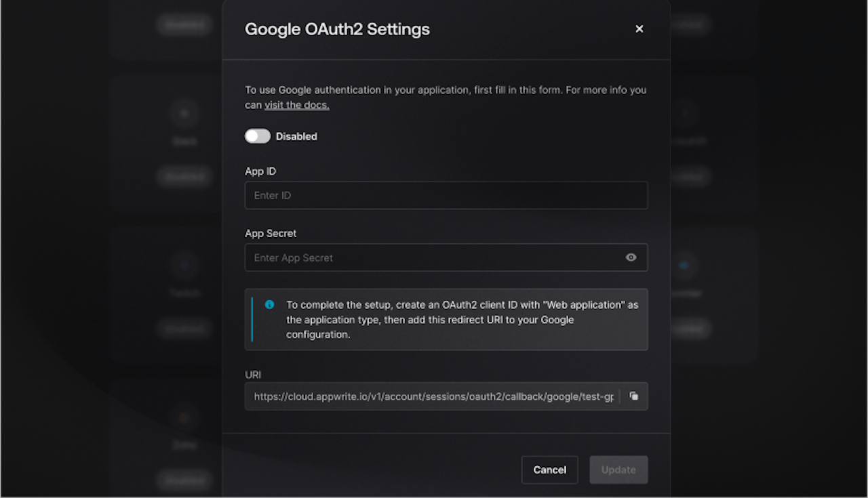Click the 'App Secret' field label
868x498 pixels.
271,233
